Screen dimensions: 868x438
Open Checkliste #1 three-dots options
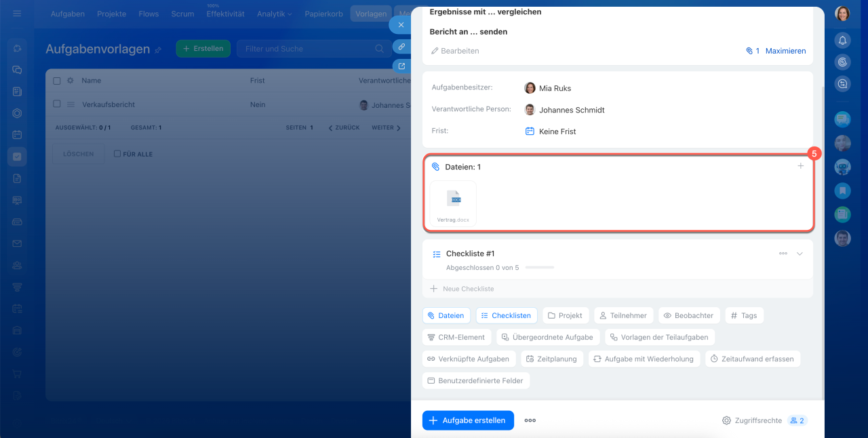pyautogui.click(x=783, y=254)
